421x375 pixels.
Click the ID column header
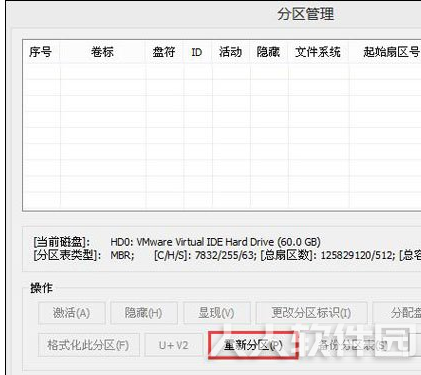point(197,52)
